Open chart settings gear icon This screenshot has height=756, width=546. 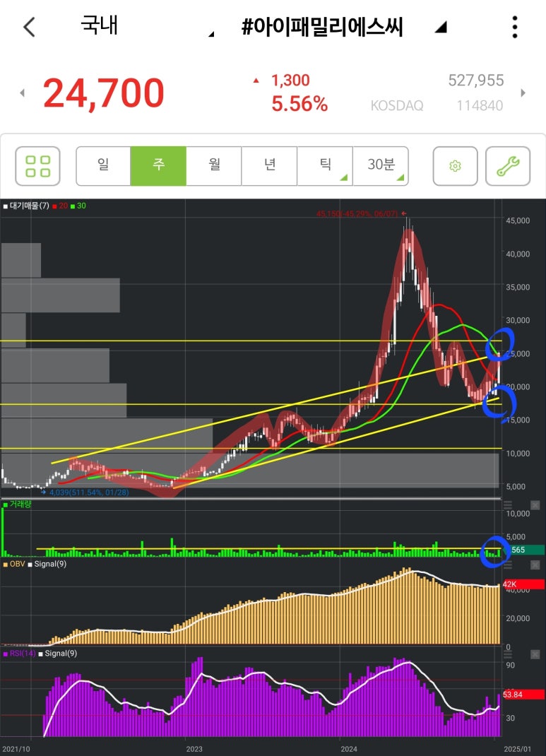455,166
